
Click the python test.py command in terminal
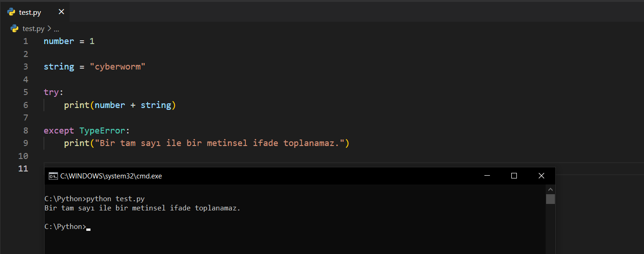click(x=116, y=199)
